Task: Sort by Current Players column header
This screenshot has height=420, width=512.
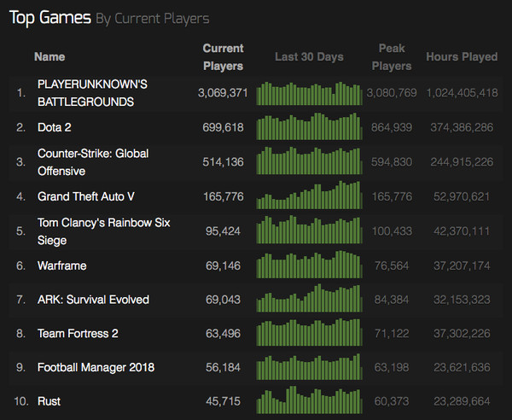Action: pyautogui.click(x=223, y=57)
